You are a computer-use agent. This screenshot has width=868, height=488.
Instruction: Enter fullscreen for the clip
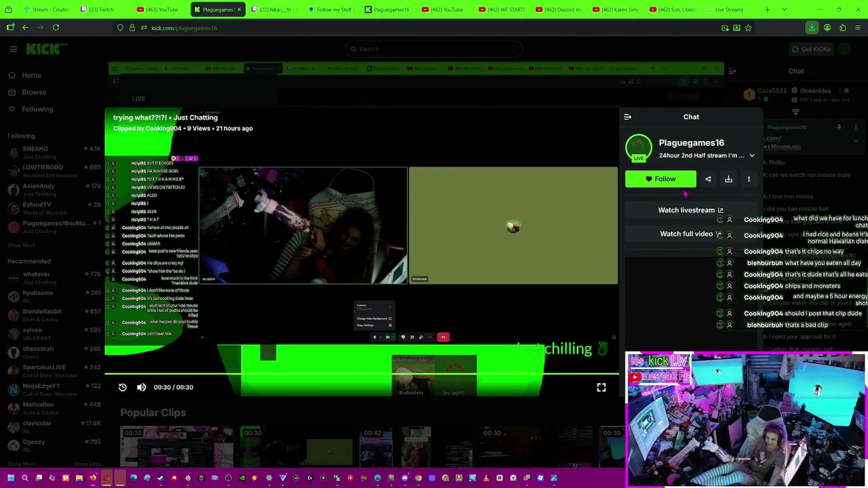[x=601, y=387]
